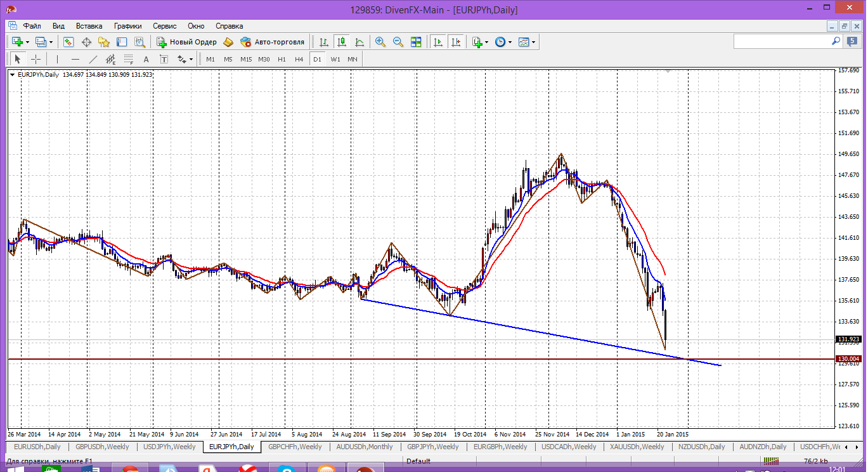Screen dimensions: 868x472
Task: Select the crosshair tool
Action: pyautogui.click(x=36, y=59)
